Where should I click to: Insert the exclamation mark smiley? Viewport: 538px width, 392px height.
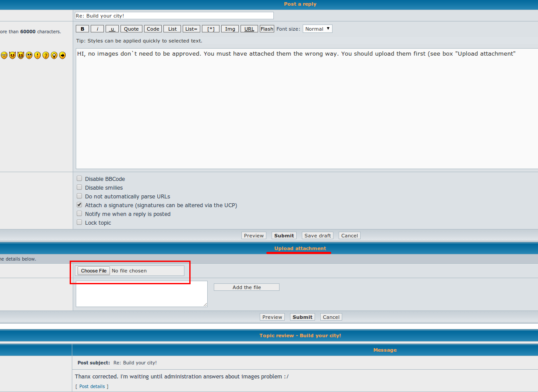click(x=37, y=56)
